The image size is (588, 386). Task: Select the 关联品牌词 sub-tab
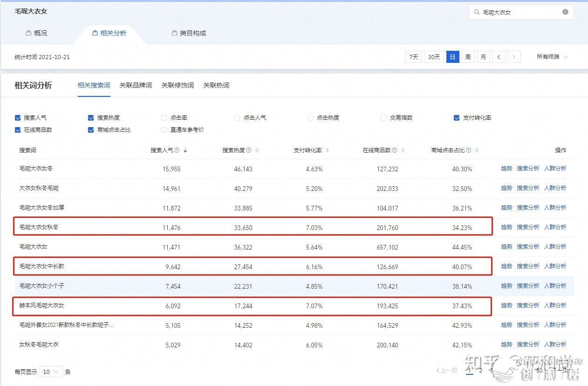point(136,85)
